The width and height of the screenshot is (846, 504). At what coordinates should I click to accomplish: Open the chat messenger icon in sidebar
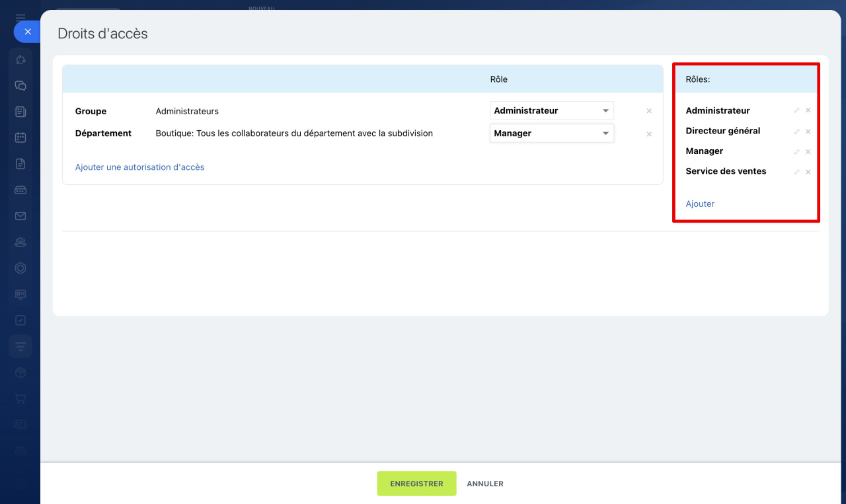click(20, 86)
